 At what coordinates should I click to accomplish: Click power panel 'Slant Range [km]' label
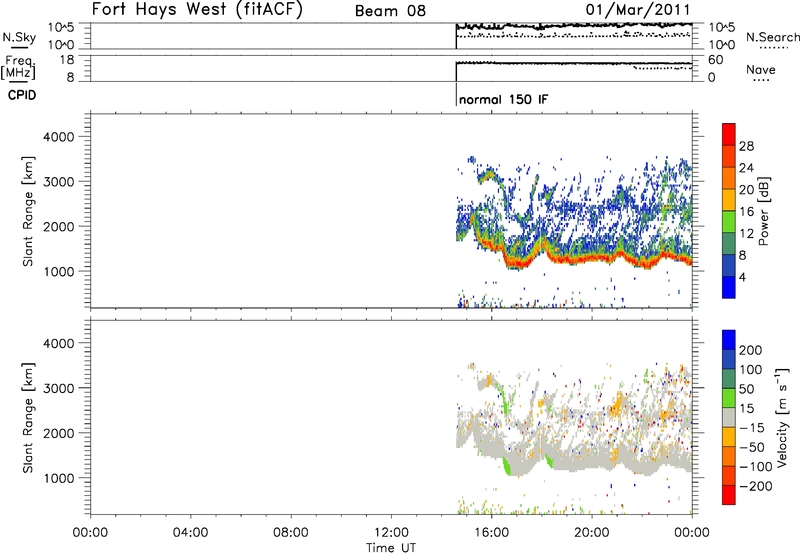point(28,211)
